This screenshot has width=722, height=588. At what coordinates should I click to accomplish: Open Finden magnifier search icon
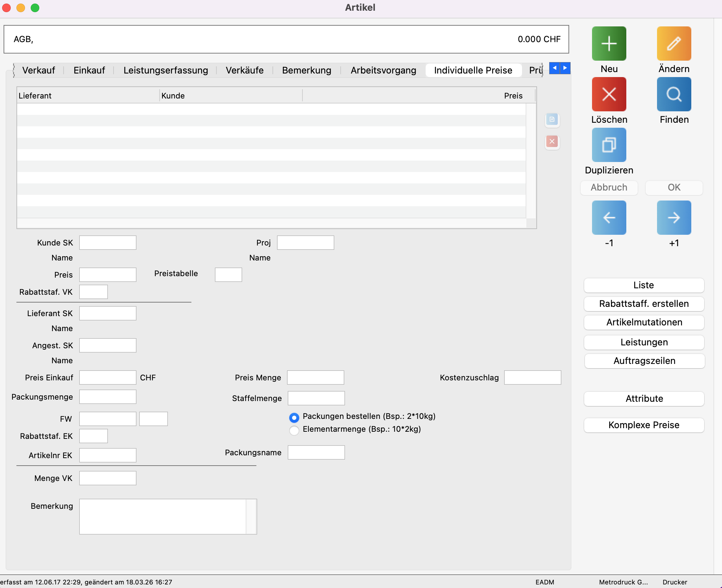point(674,94)
